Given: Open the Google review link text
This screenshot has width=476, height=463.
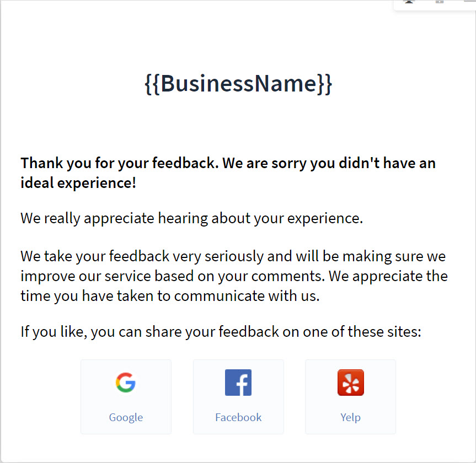Looking at the screenshot, I should (126, 417).
